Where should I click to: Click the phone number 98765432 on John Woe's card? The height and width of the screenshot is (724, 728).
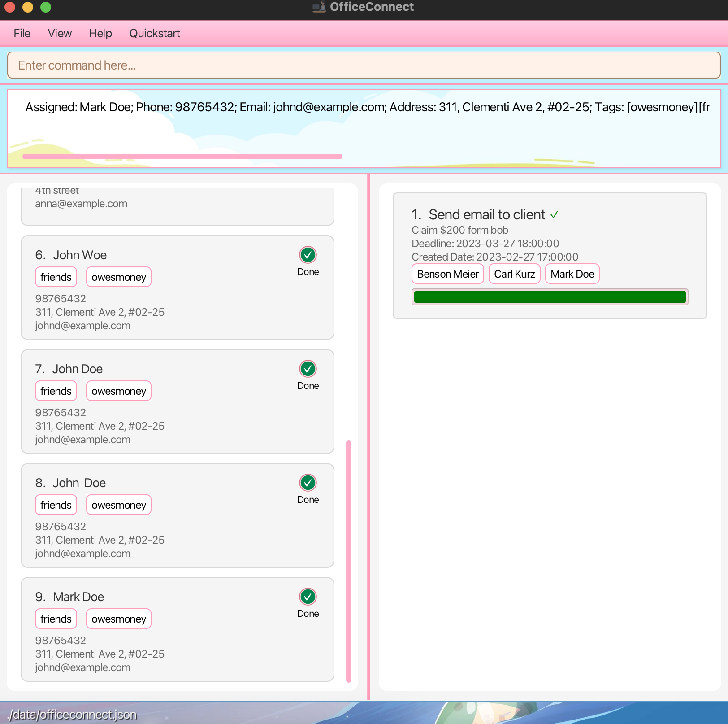pyautogui.click(x=61, y=299)
